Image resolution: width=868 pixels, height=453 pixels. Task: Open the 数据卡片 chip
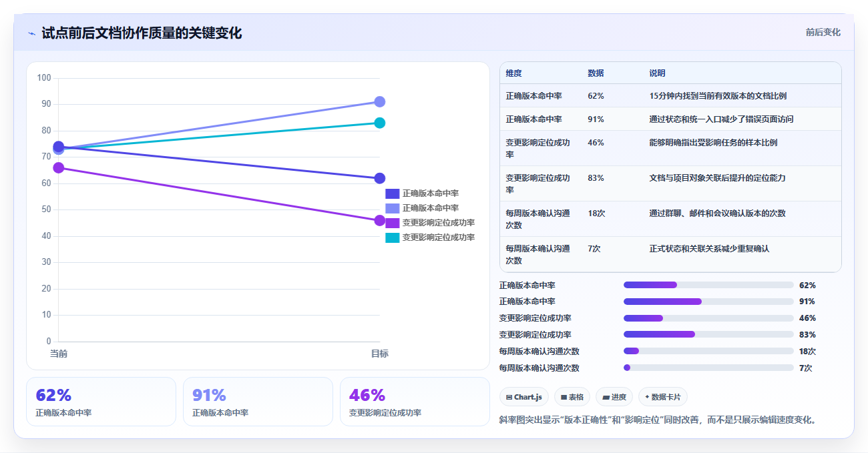(663, 397)
